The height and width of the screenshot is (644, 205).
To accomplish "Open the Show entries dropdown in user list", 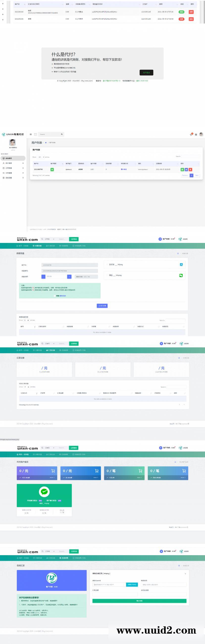I will pyautogui.click(x=41, y=157).
